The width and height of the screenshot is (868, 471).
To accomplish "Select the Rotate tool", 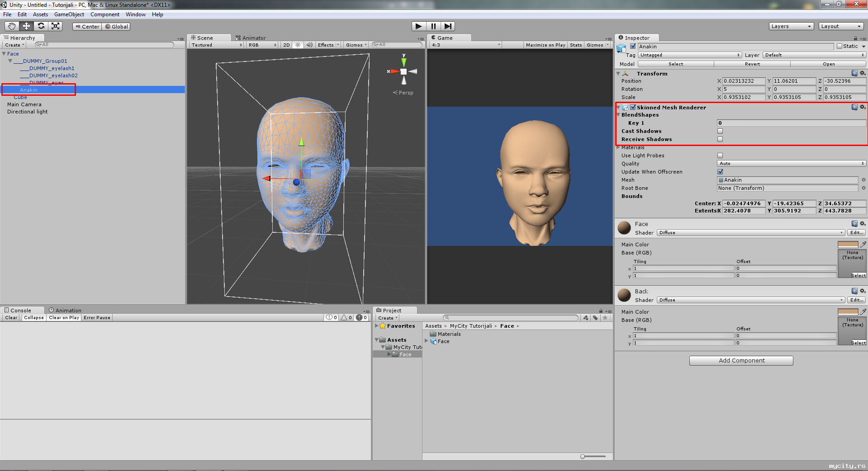I will pyautogui.click(x=41, y=26).
